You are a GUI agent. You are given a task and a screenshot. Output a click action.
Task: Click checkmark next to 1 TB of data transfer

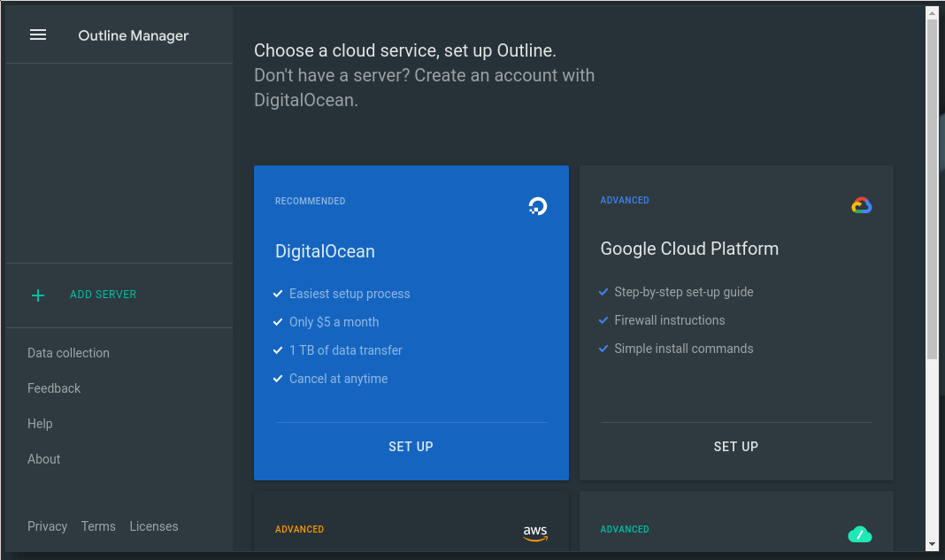coord(278,350)
